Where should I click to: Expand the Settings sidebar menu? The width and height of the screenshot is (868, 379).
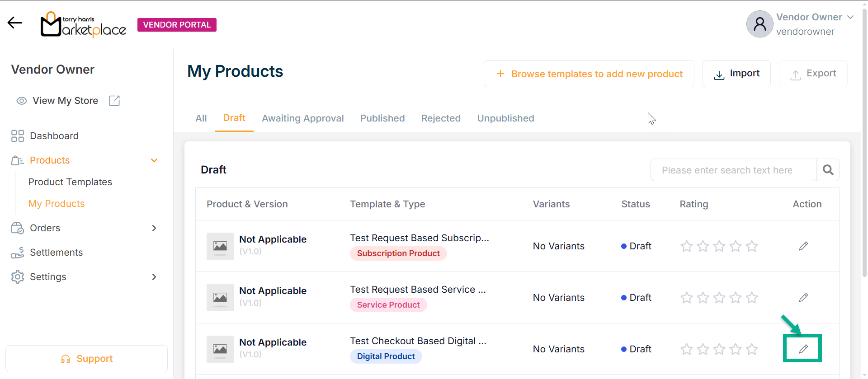[x=154, y=277]
